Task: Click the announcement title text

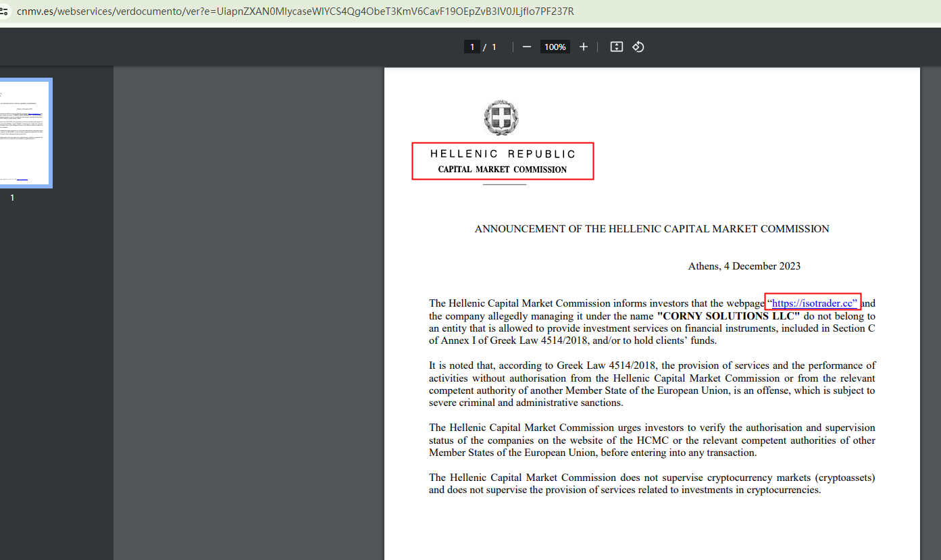Action: coord(651,228)
